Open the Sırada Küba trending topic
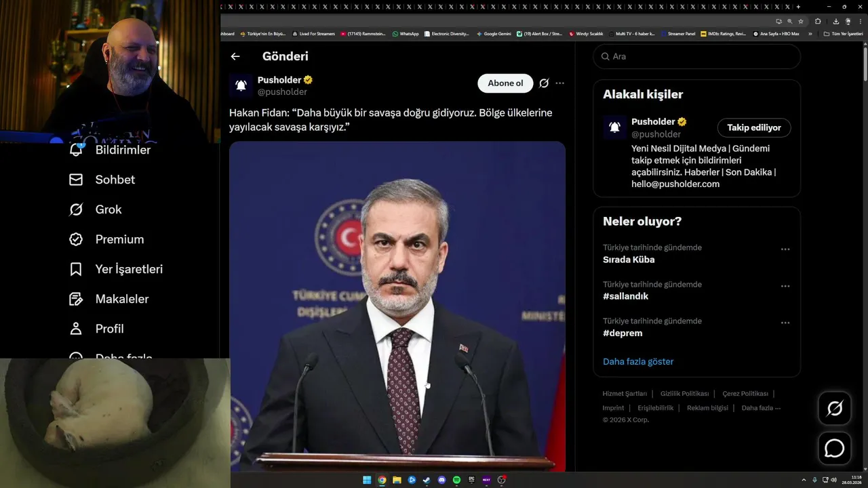This screenshot has width=868, height=488. [x=629, y=260]
